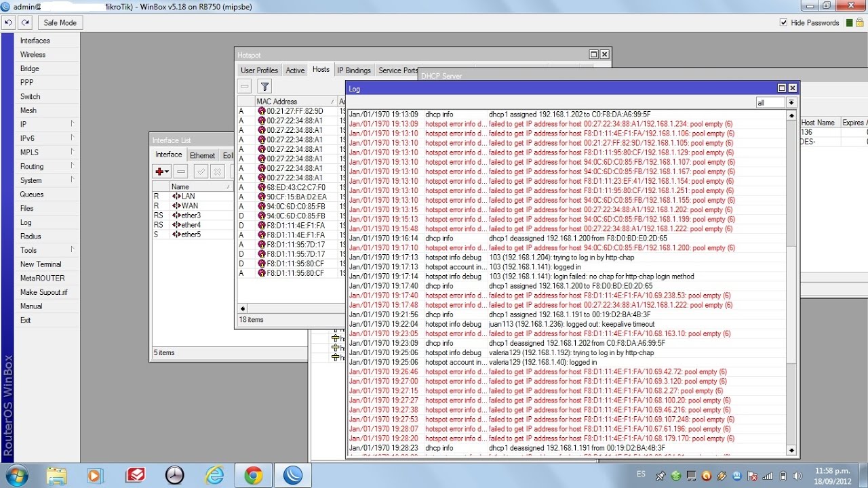868x488 pixels.
Task: Select the ether3 interface row
Action: [193, 216]
